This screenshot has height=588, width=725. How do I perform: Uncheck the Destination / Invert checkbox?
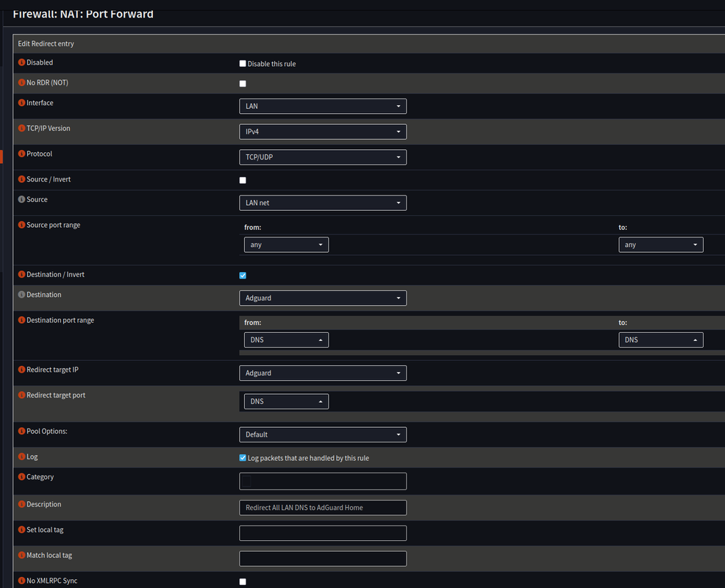tap(243, 276)
